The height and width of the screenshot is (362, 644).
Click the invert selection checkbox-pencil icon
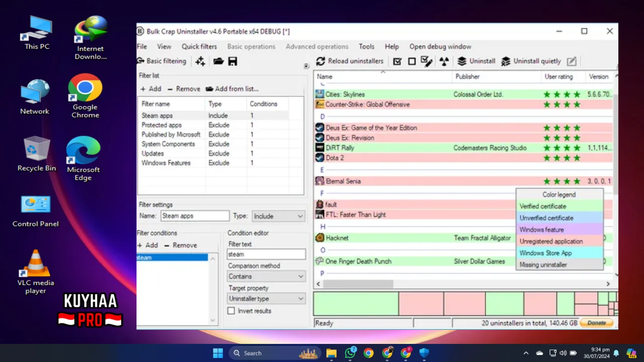point(427,61)
